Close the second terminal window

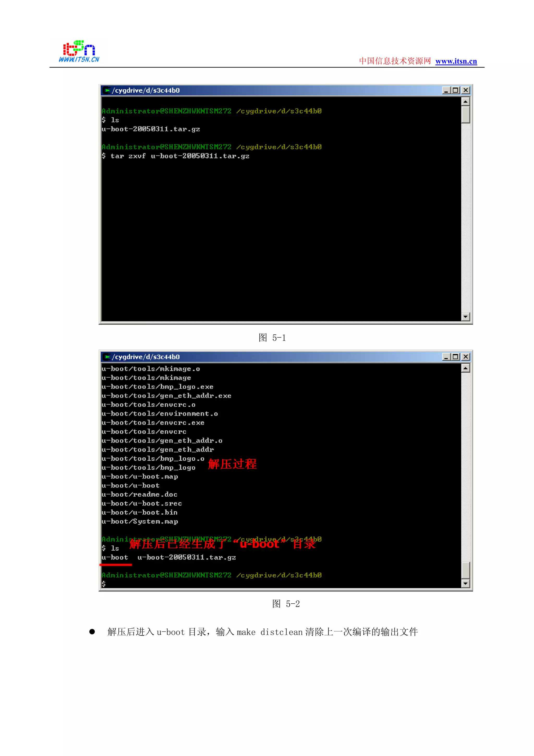[x=466, y=357]
